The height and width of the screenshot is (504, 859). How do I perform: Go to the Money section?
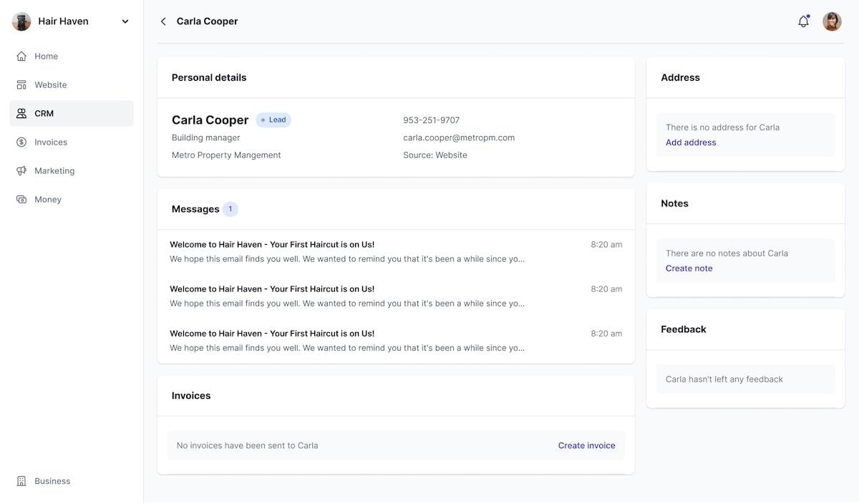click(48, 199)
